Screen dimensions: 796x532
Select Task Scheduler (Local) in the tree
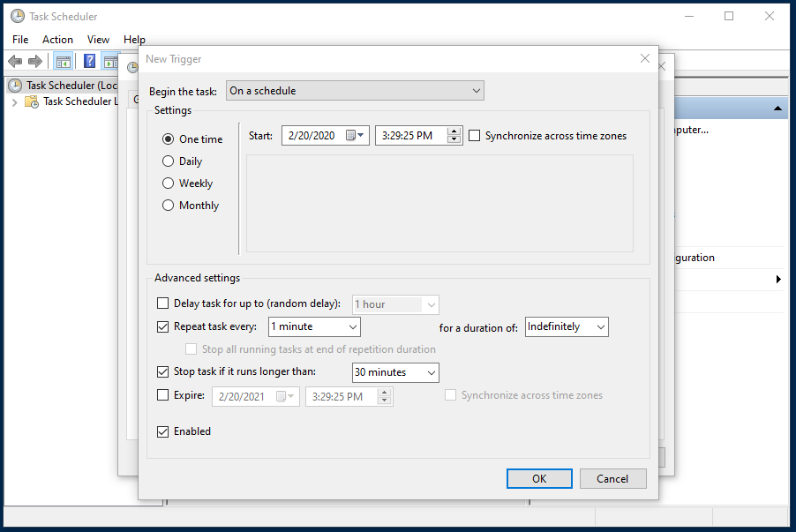click(71, 86)
